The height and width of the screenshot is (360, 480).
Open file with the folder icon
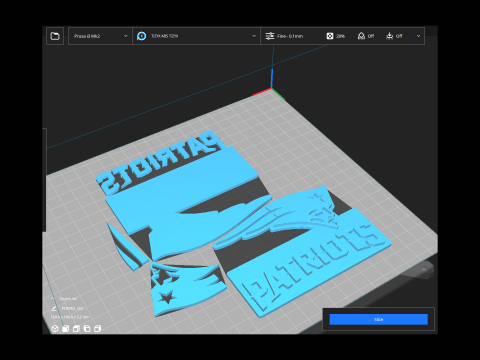(x=55, y=36)
